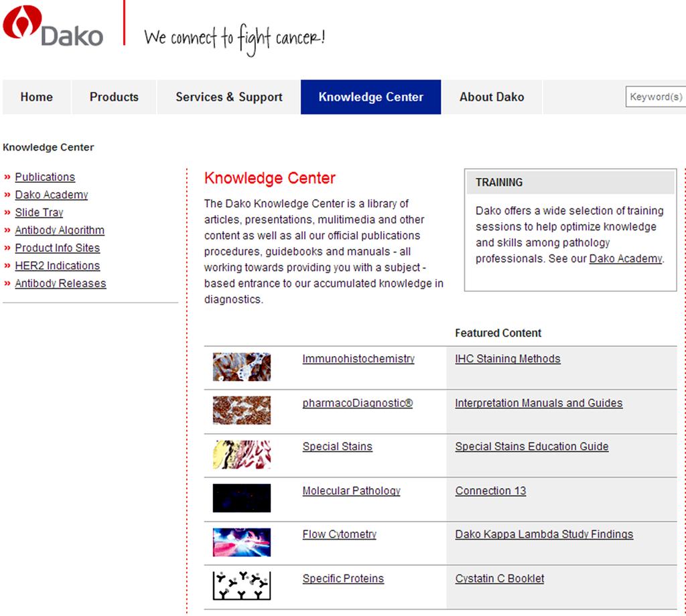Viewport: 686px width, 616px height.
Task: Open IHC Staining Methods featured link
Action: [508, 359]
